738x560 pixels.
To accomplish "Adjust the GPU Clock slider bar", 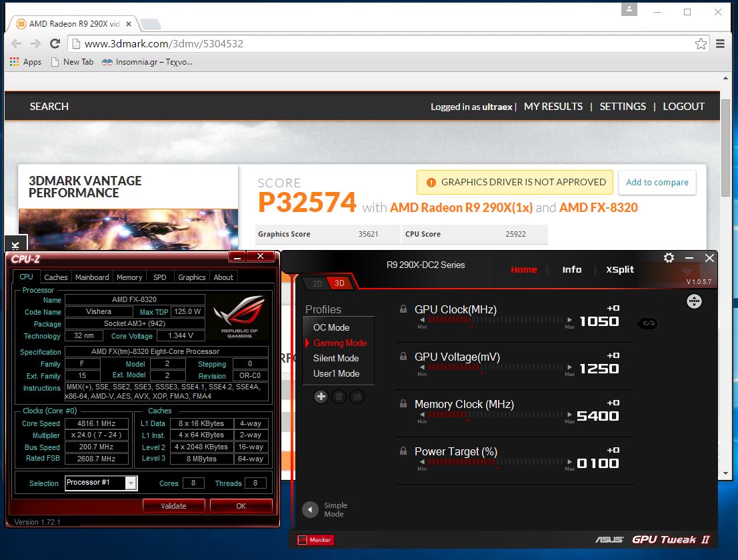I will (x=495, y=320).
